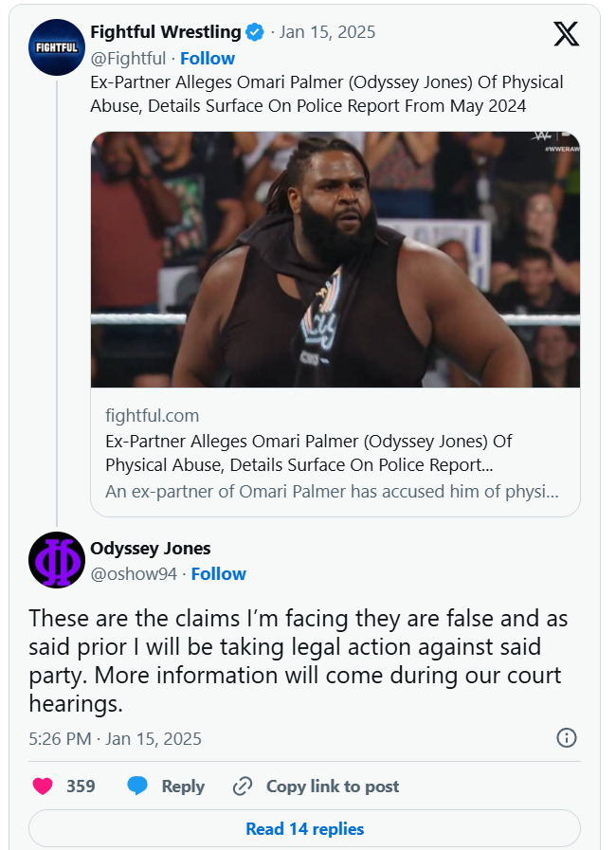Follow the @Fightful account

[x=208, y=59]
